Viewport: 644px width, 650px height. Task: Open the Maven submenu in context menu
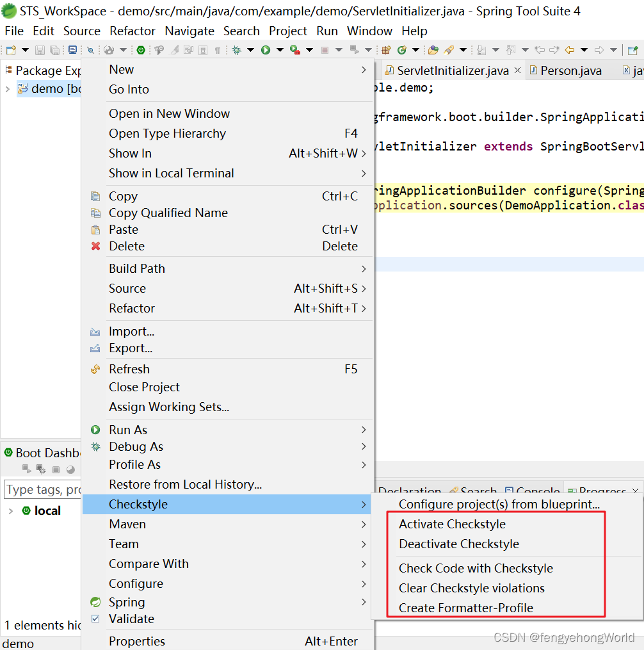click(227, 524)
